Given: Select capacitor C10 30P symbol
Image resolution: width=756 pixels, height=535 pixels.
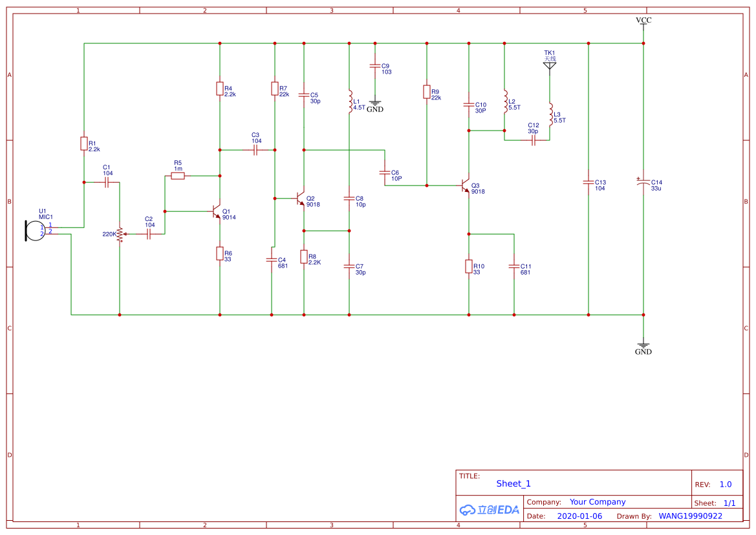Looking at the screenshot, I should click(x=469, y=105).
